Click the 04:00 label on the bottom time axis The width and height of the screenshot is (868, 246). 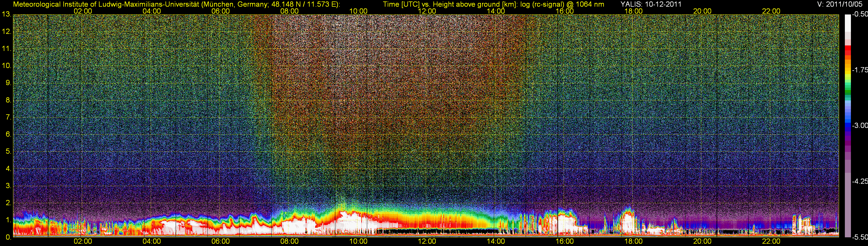[152, 242]
